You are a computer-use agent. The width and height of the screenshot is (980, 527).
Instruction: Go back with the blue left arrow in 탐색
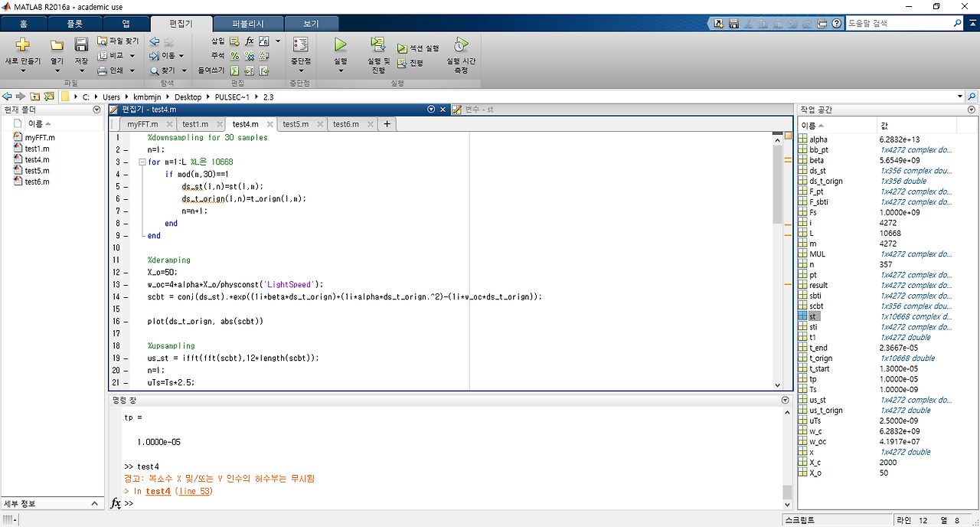(155, 41)
